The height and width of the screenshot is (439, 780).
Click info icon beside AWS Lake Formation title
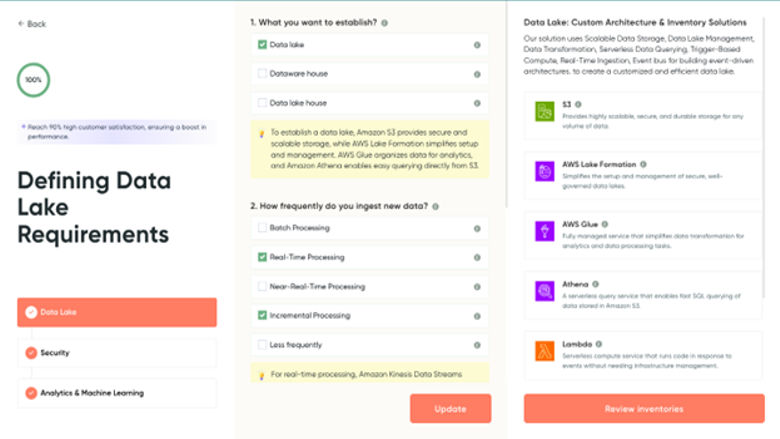tap(643, 164)
